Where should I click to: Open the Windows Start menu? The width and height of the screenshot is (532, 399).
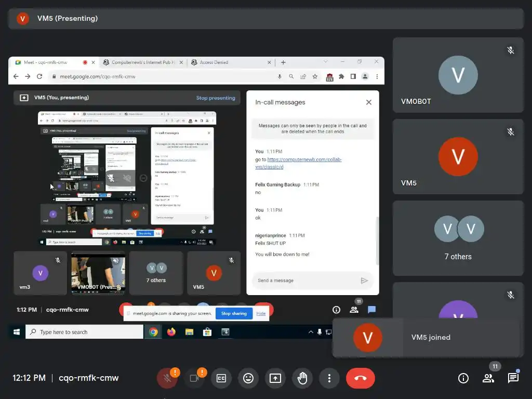coord(16,332)
